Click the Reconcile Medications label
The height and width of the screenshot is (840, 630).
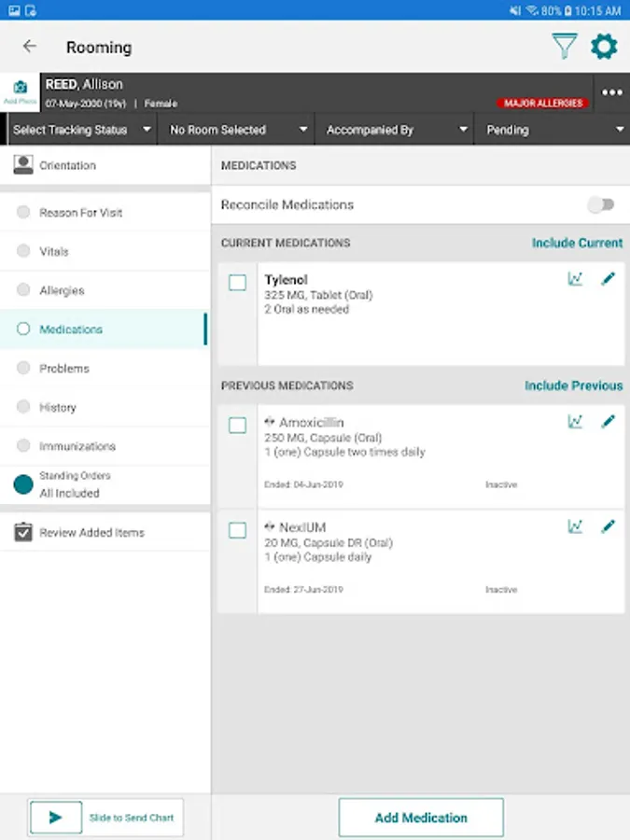coord(287,204)
